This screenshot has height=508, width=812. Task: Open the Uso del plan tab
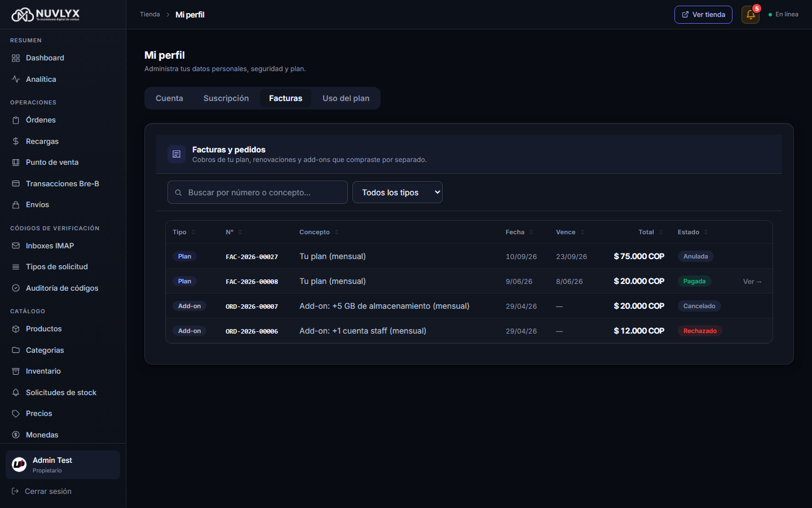coord(346,98)
